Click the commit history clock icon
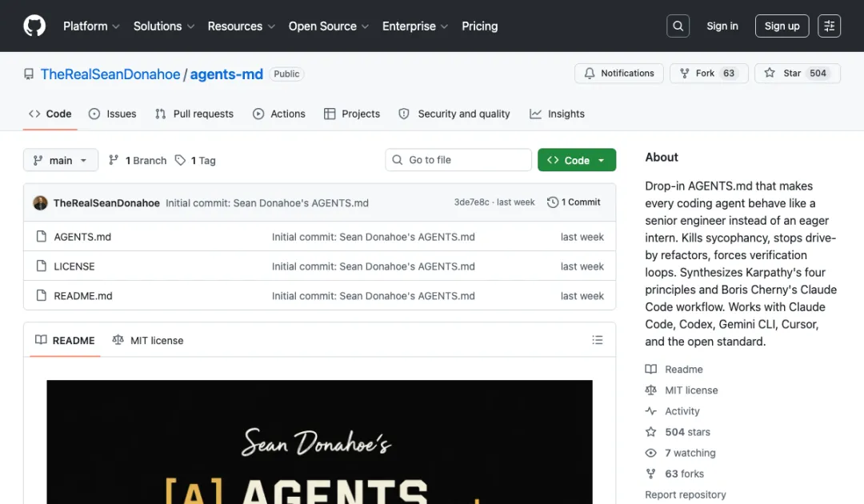 pyautogui.click(x=553, y=202)
